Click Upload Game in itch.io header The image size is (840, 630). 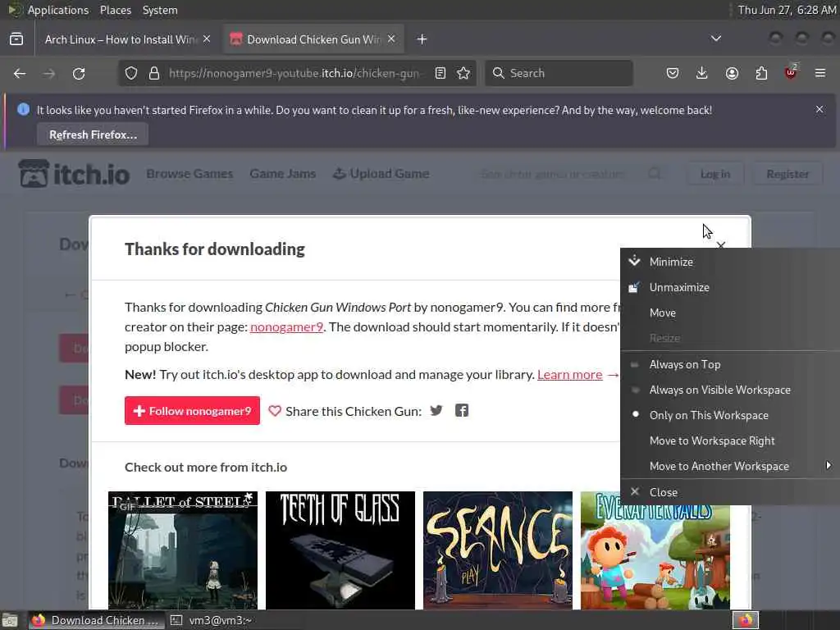coord(381,174)
